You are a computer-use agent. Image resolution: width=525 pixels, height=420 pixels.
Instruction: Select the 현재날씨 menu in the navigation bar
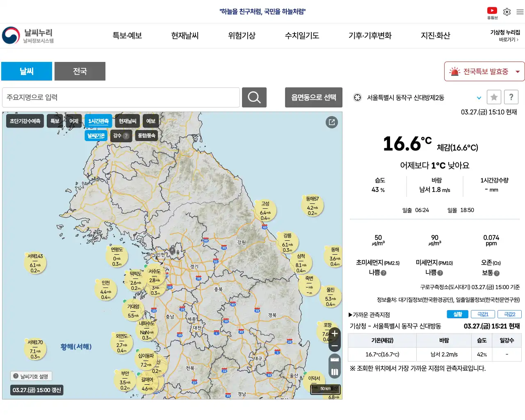point(185,36)
